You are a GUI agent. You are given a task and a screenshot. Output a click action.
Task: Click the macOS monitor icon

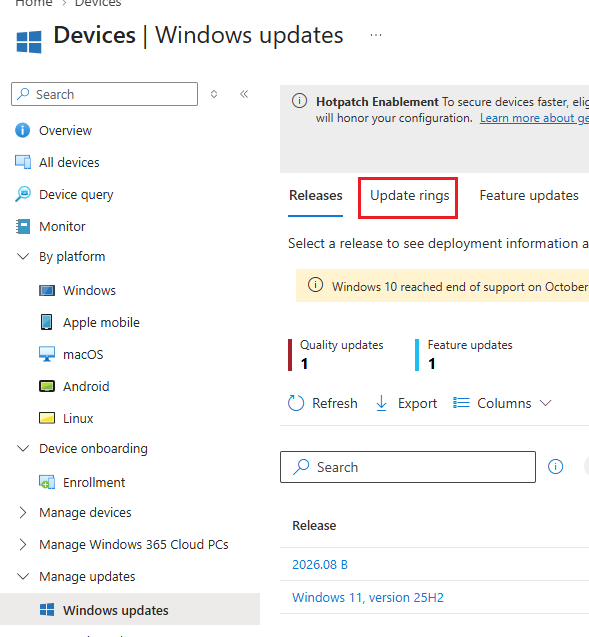click(47, 354)
